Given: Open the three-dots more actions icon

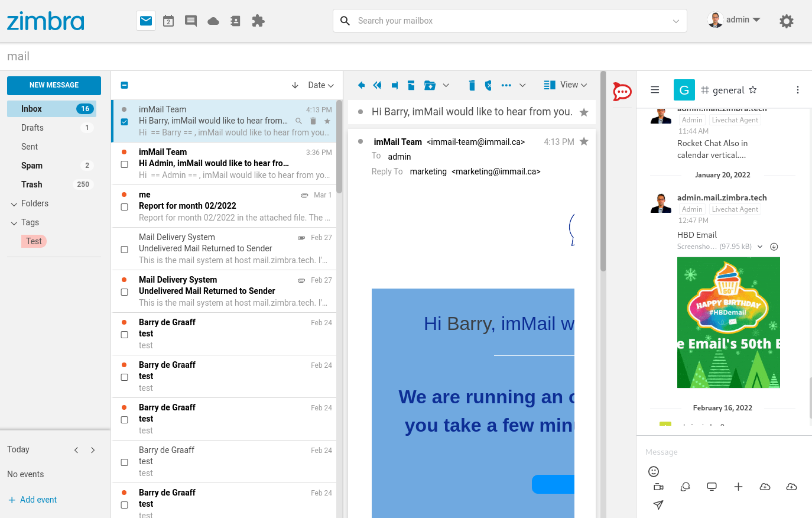Looking at the screenshot, I should click(x=506, y=85).
